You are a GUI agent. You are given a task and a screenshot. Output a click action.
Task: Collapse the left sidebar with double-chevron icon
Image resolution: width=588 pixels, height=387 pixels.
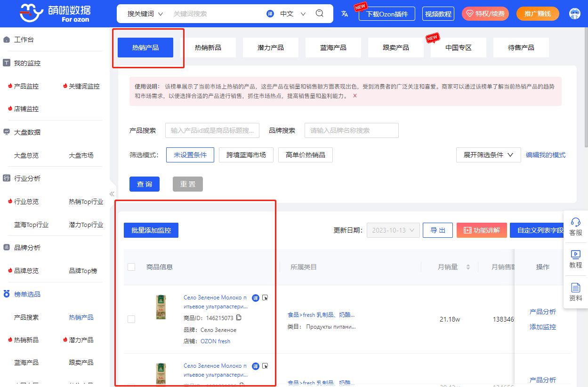112,194
